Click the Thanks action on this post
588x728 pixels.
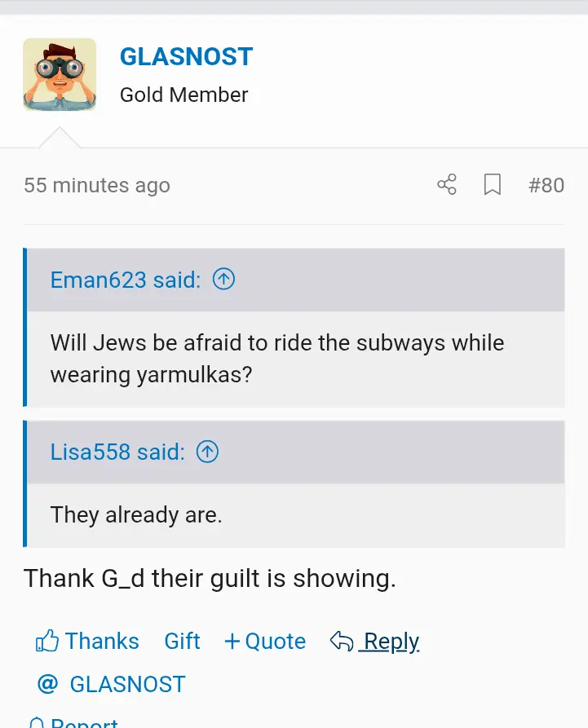[x=101, y=641]
